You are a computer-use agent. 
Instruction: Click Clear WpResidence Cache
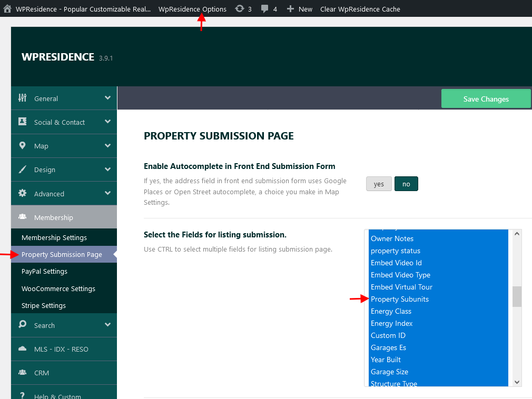360,9
